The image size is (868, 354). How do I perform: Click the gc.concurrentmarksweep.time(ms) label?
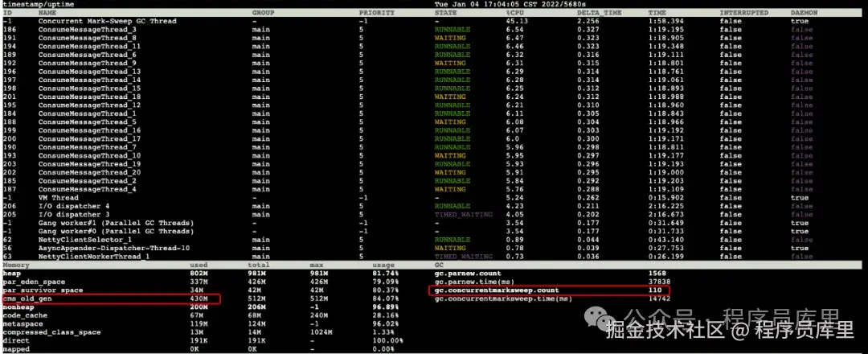[503, 298]
